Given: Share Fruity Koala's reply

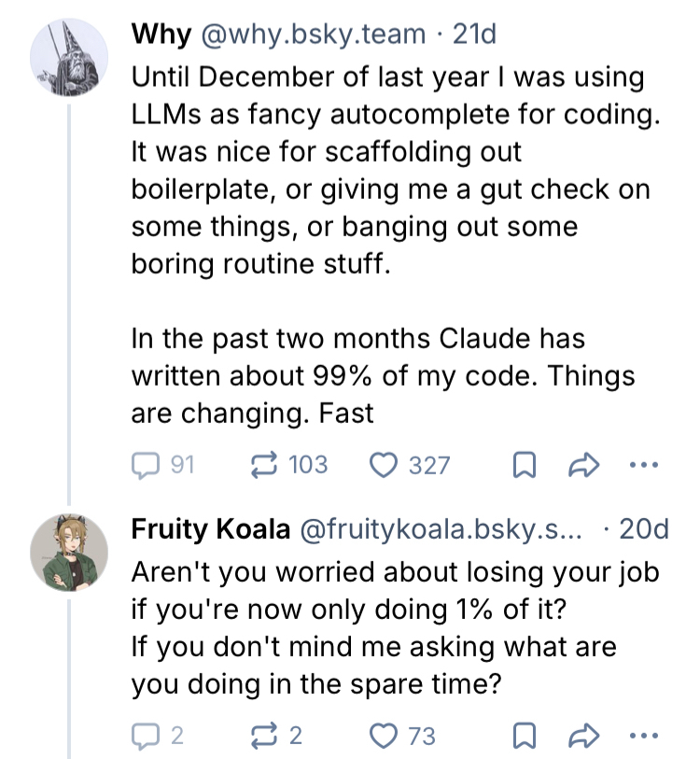Looking at the screenshot, I should [584, 736].
